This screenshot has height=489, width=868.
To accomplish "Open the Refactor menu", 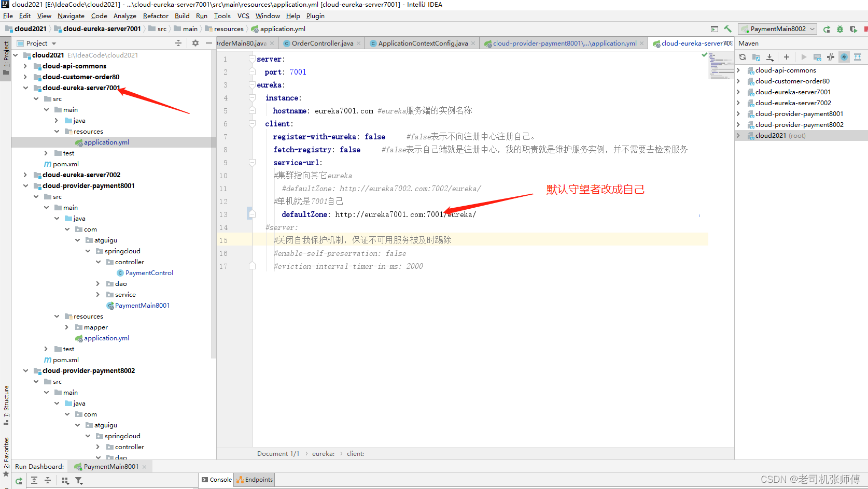I will tap(156, 16).
